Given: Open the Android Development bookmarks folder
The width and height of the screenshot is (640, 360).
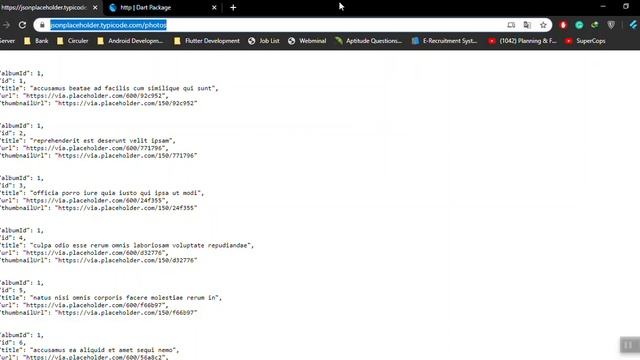Looking at the screenshot, I should click(130, 41).
